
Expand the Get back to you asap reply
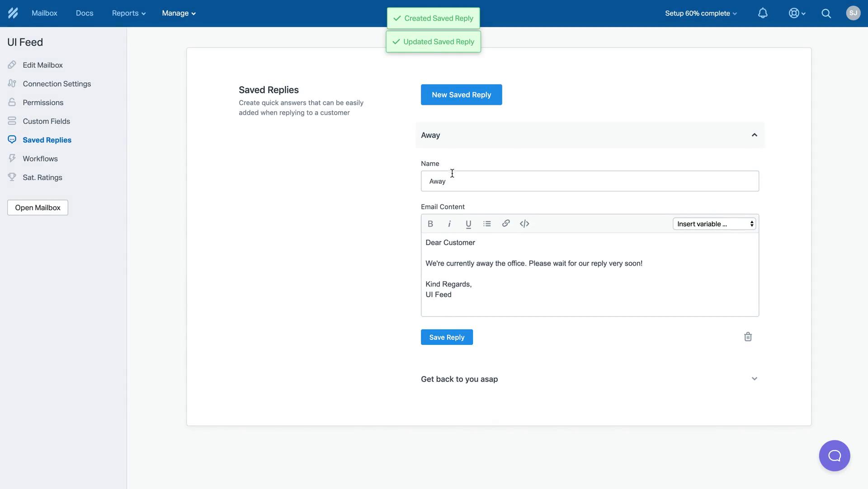pyautogui.click(x=754, y=378)
